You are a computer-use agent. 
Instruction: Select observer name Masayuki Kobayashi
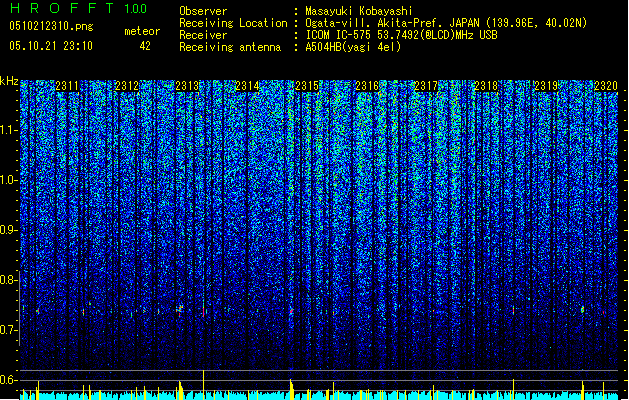359,11
